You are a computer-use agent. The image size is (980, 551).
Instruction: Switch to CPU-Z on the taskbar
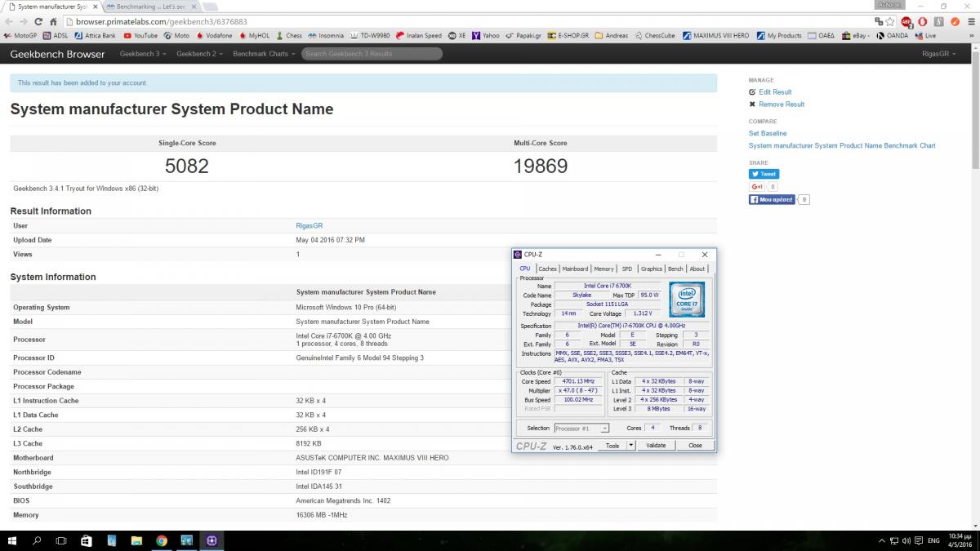click(212, 540)
